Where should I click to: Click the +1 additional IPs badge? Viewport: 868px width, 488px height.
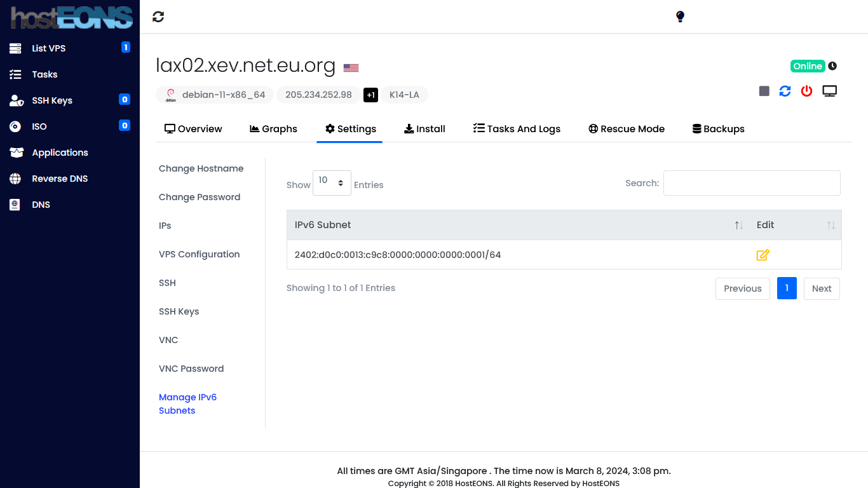click(x=370, y=95)
